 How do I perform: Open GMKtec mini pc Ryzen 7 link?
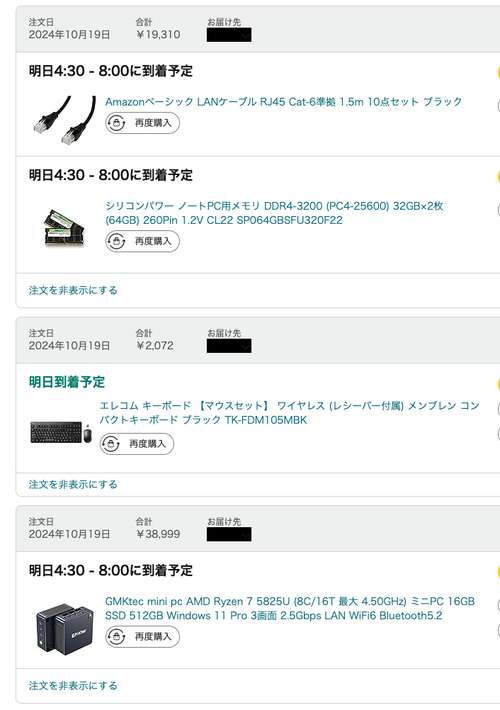click(290, 609)
